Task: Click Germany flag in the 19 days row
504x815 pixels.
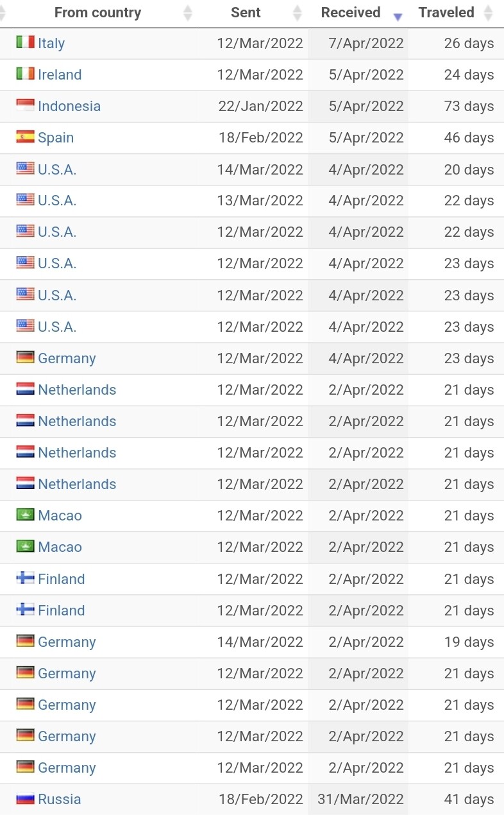Action: pos(25,641)
